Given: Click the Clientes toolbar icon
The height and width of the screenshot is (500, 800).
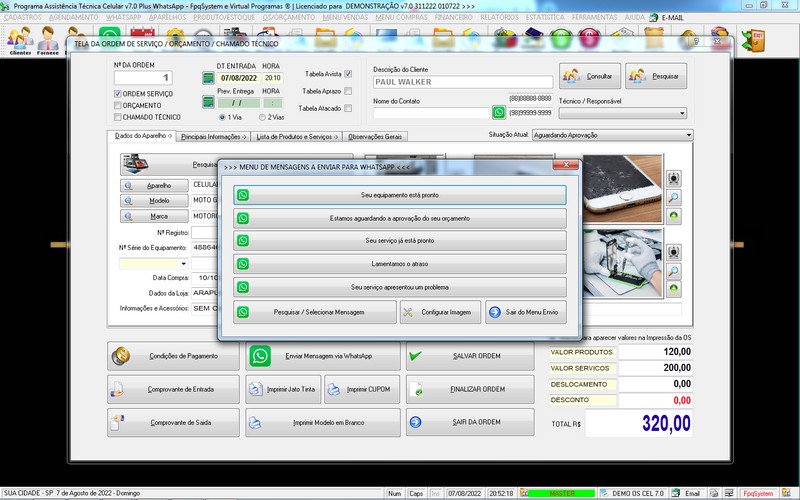Looking at the screenshot, I should point(19,40).
